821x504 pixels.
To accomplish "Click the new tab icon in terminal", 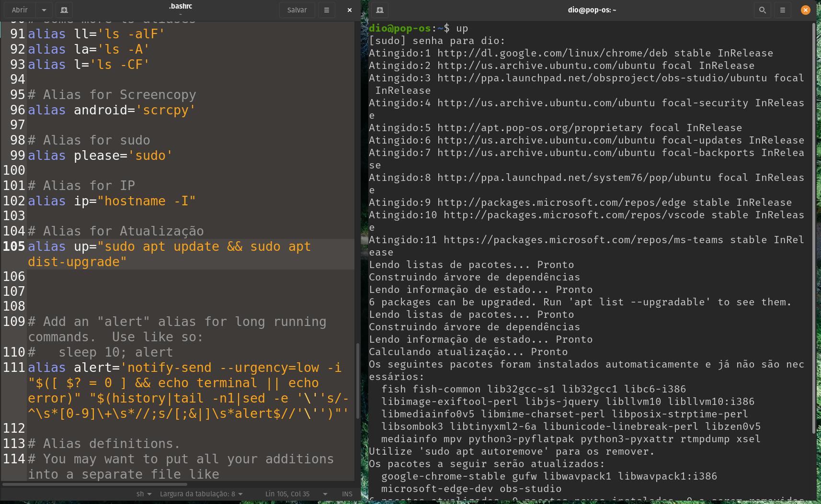I will 379,10.
